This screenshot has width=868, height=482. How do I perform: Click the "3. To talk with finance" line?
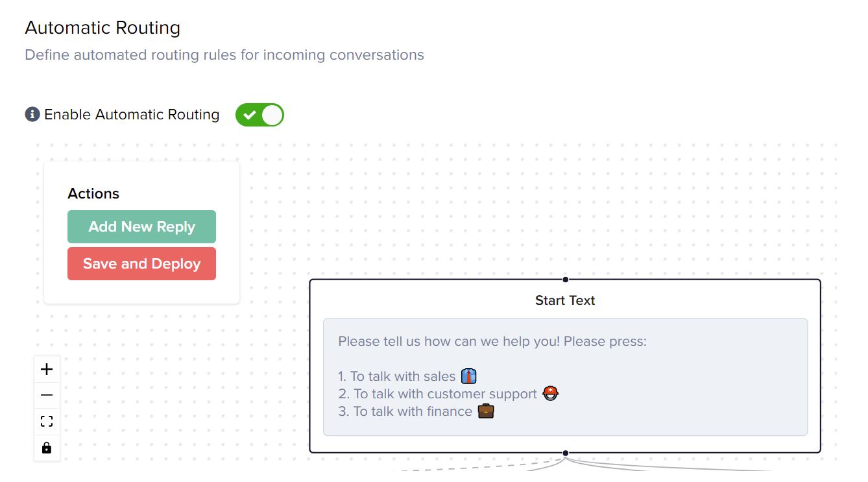coord(405,411)
